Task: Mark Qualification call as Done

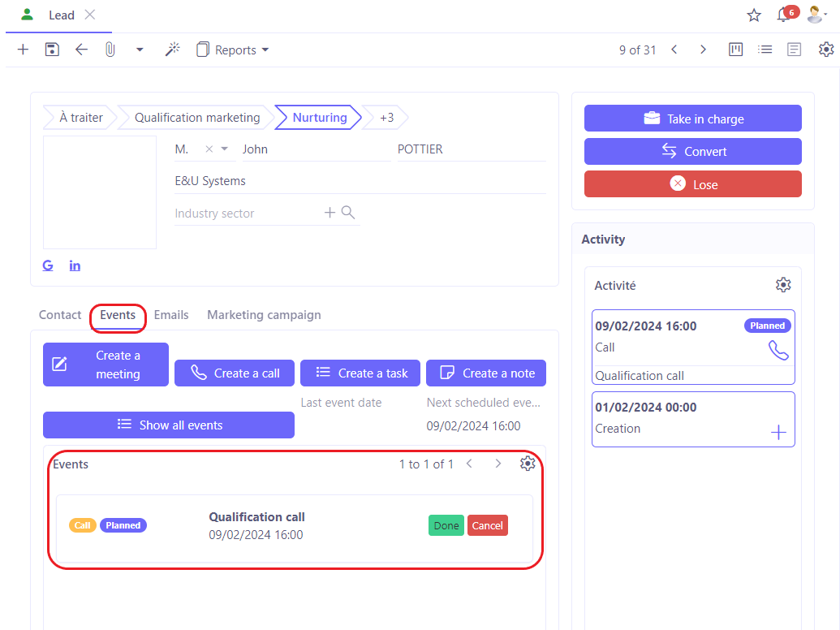Action: click(446, 525)
